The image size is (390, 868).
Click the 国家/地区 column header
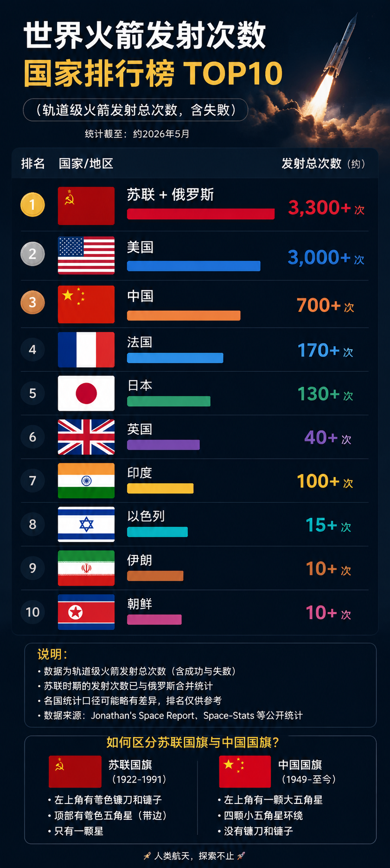86,163
